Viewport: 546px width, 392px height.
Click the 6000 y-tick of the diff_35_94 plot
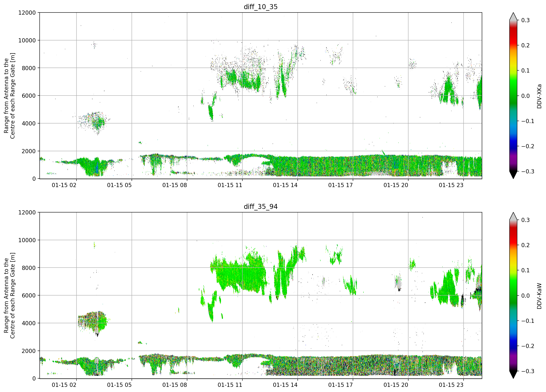pos(29,296)
